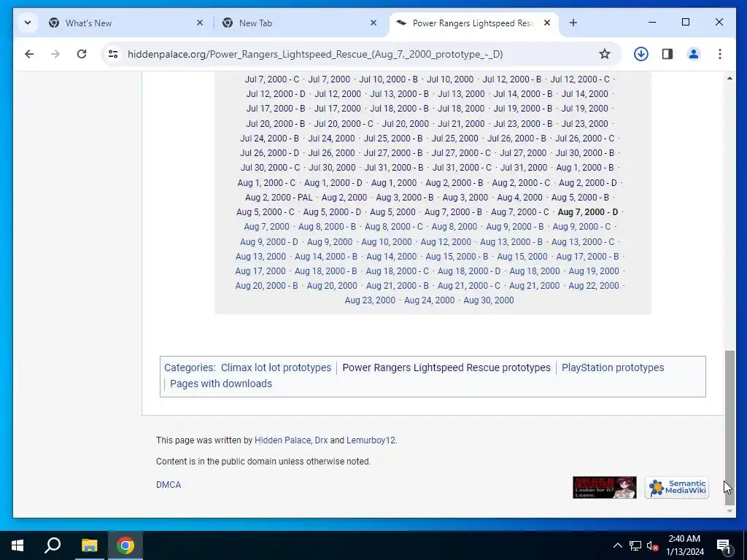The width and height of the screenshot is (747, 560).
Task: Toggle the Chrome side panel icon
Action: pyautogui.click(x=667, y=54)
